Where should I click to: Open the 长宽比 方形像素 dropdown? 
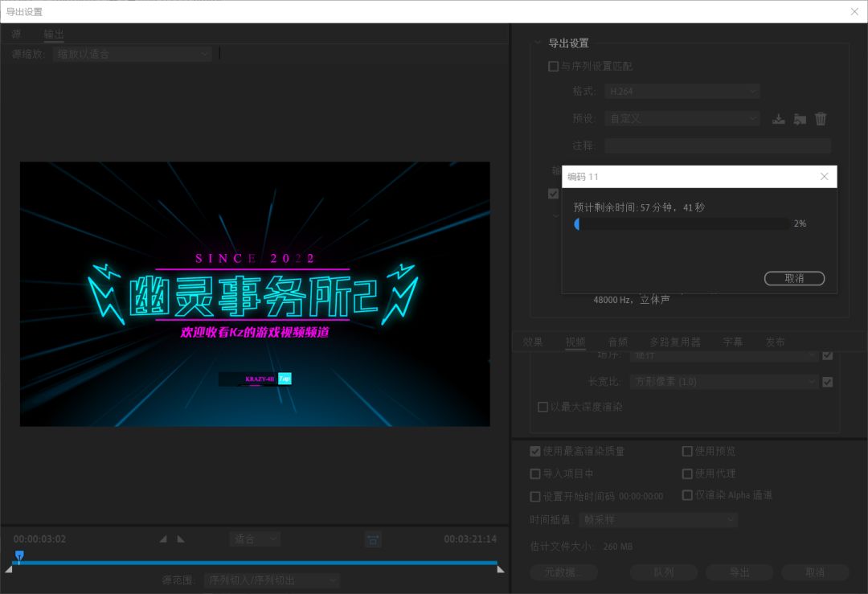tap(724, 382)
